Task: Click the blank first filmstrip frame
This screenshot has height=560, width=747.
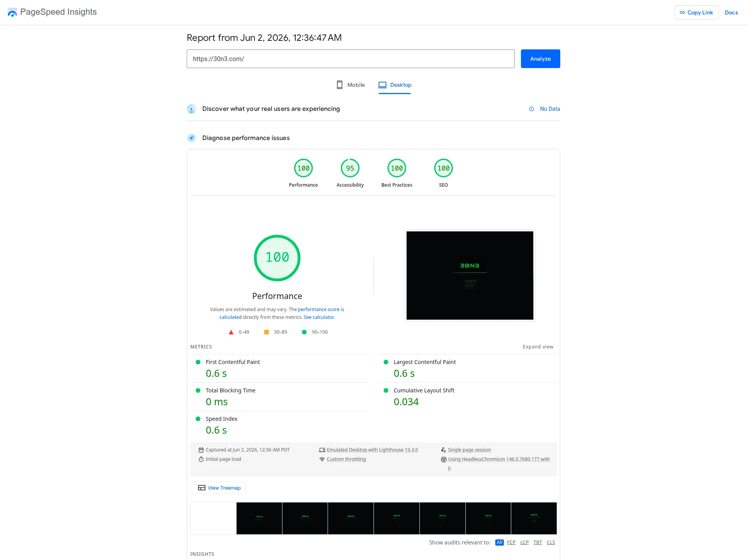Action: click(x=213, y=518)
